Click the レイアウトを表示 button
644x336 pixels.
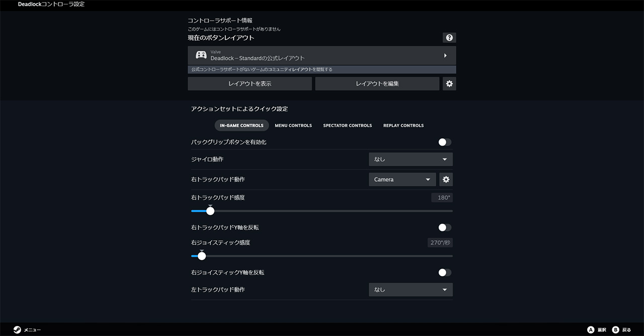tap(250, 84)
